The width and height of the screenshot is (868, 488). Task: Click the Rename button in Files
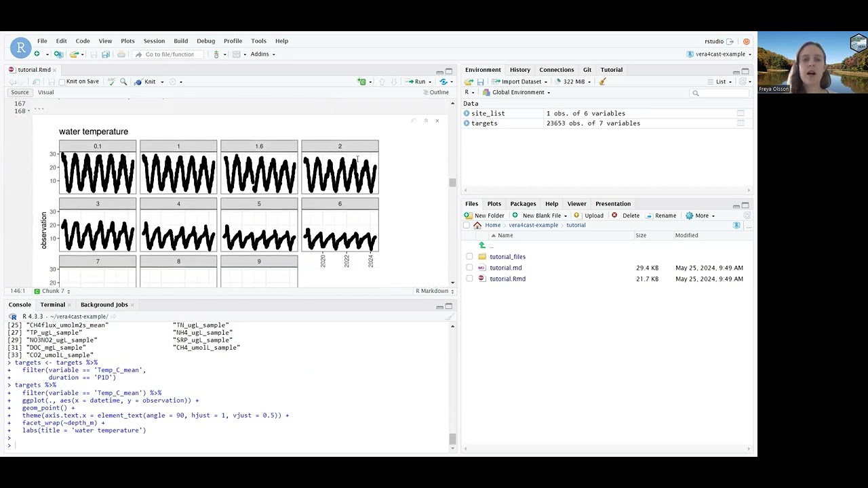[661, 216]
